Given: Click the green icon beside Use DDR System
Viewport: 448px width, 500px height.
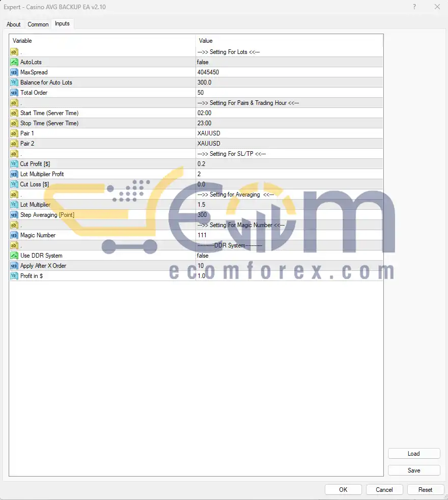Looking at the screenshot, I should click(x=14, y=255).
